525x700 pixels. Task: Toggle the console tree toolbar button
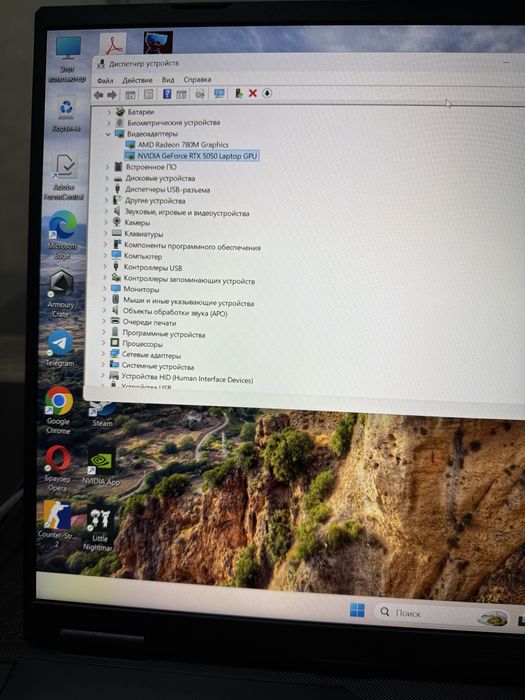130,95
